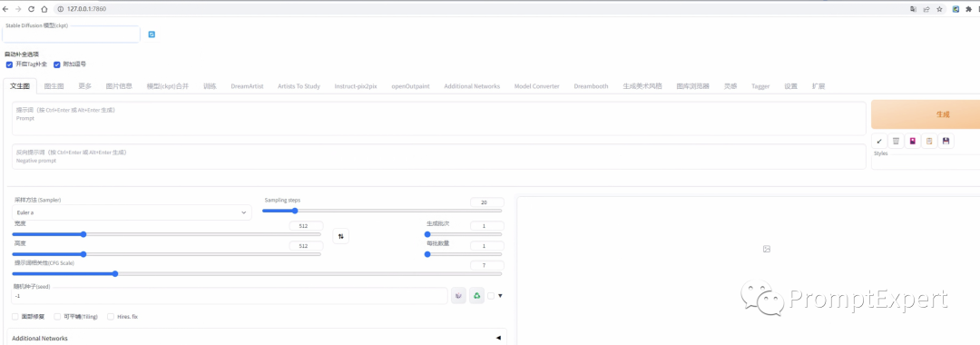Switch to the 图生图 tab
Viewport: 980px width, 345px height.
[54, 86]
